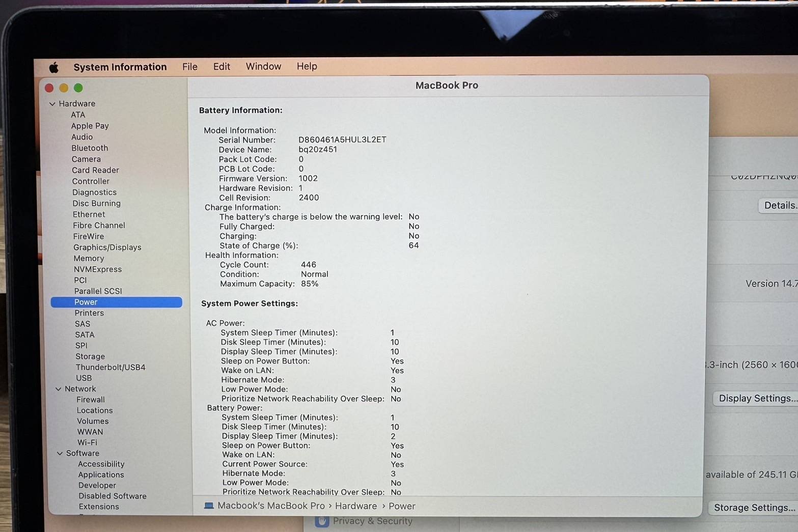Screen dimensions: 798x532
Task: Click the System Power Settings heading
Action: pos(250,303)
